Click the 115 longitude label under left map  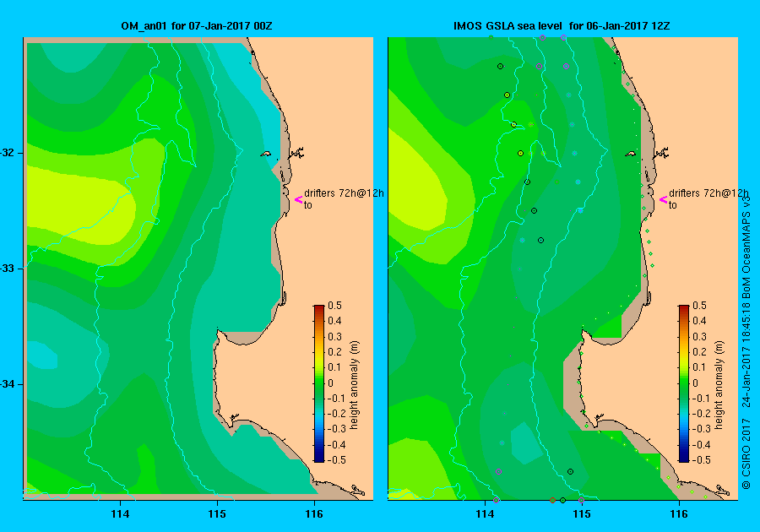coord(217,514)
